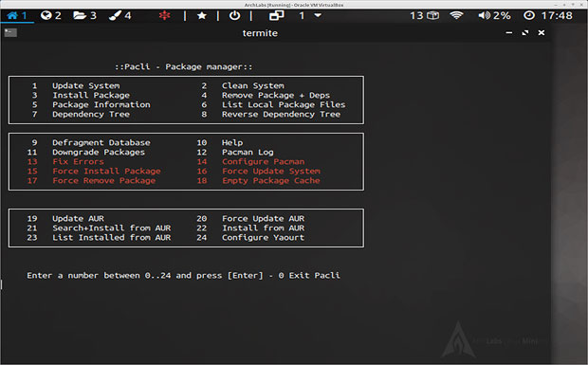The width and height of the screenshot is (588, 365).
Task: Select Force Install Package option
Action: 106,172
